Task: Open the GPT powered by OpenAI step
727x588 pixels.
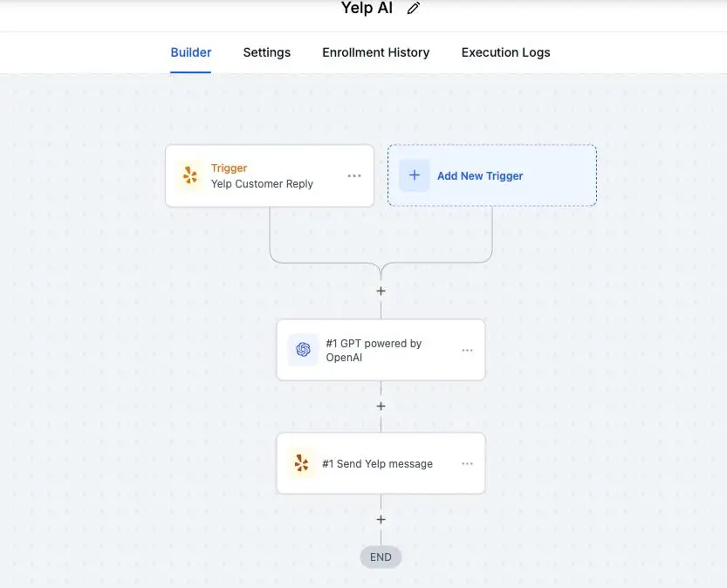Action: 374,350
